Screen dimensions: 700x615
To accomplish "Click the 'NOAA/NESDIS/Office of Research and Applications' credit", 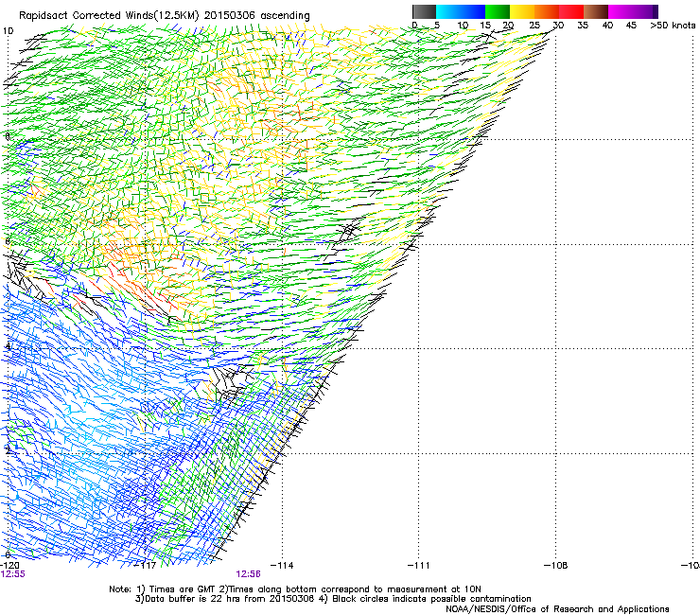I will 557,609.
